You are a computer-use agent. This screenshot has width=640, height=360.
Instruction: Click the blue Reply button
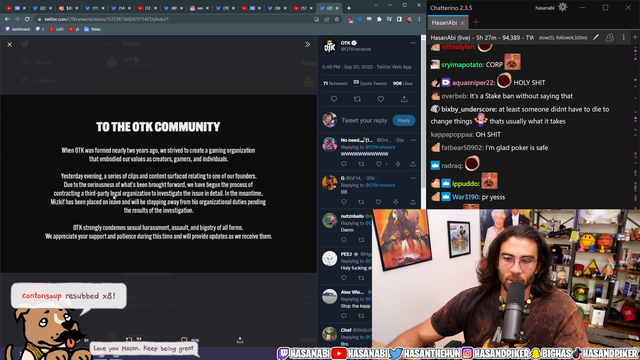404,120
